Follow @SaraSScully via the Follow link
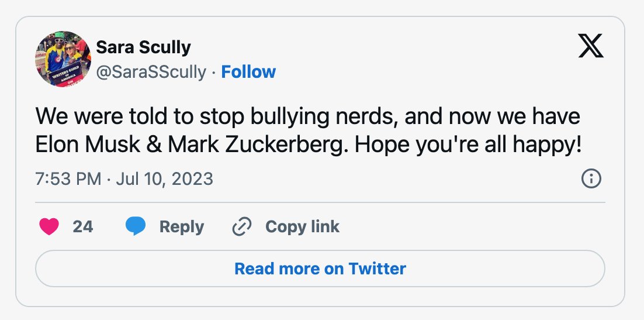This screenshot has height=320, width=644. [248, 71]
